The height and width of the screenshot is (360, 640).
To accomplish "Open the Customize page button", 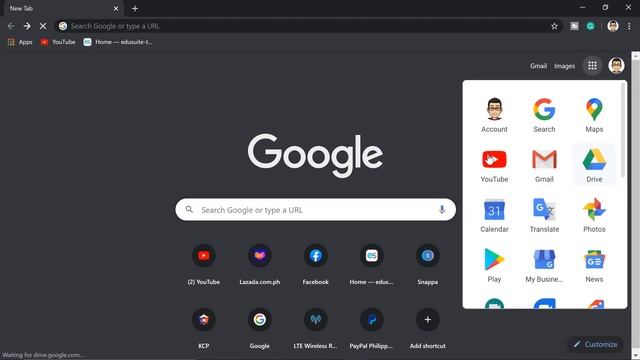I will click(x=595, y=344).
